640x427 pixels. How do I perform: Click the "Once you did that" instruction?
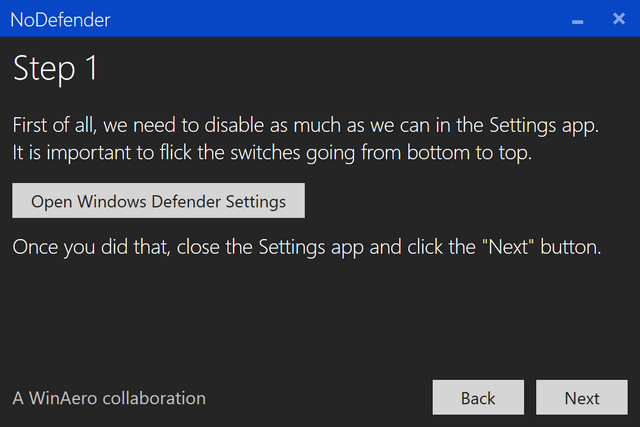pyautogui.click(x=307, y=247)
